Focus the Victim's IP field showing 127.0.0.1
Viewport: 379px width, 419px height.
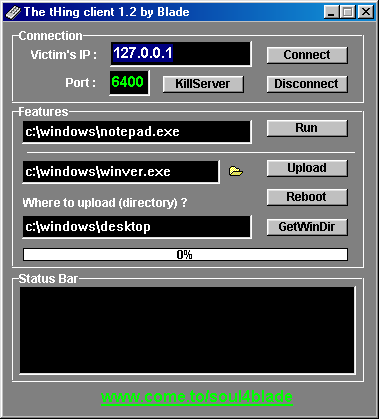(x=181, y=54)
